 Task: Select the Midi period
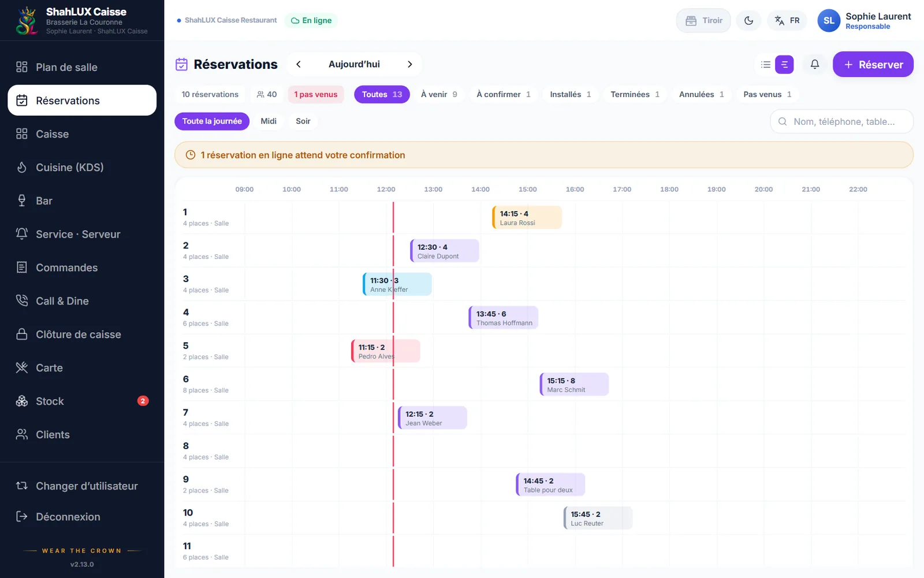point(269,121)
